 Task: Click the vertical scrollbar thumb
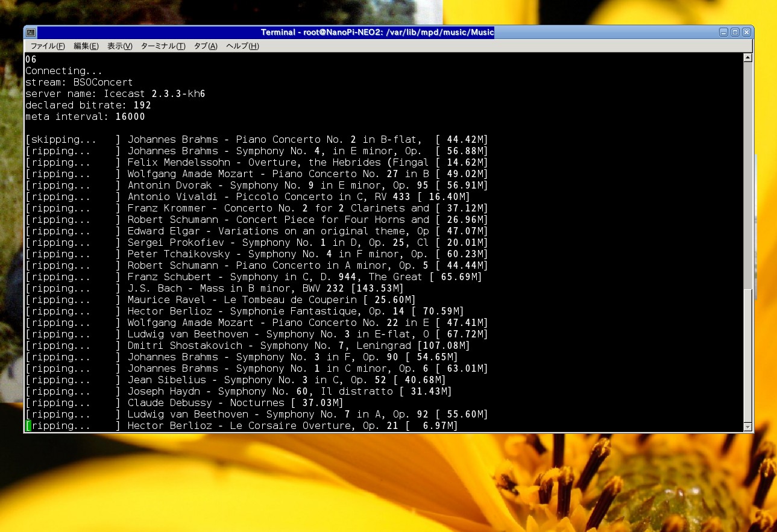point(748,354)
